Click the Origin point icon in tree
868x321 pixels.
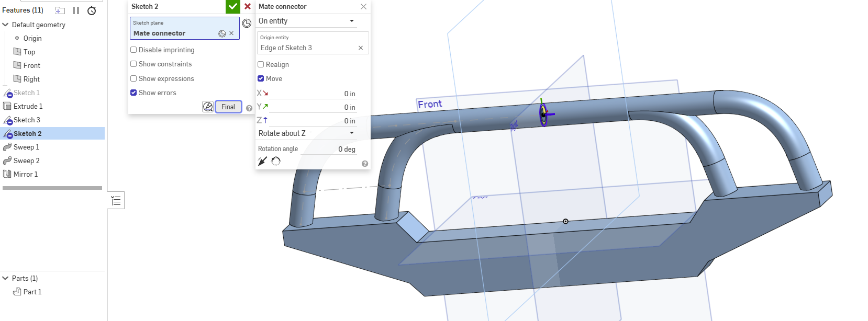(17, 38)
